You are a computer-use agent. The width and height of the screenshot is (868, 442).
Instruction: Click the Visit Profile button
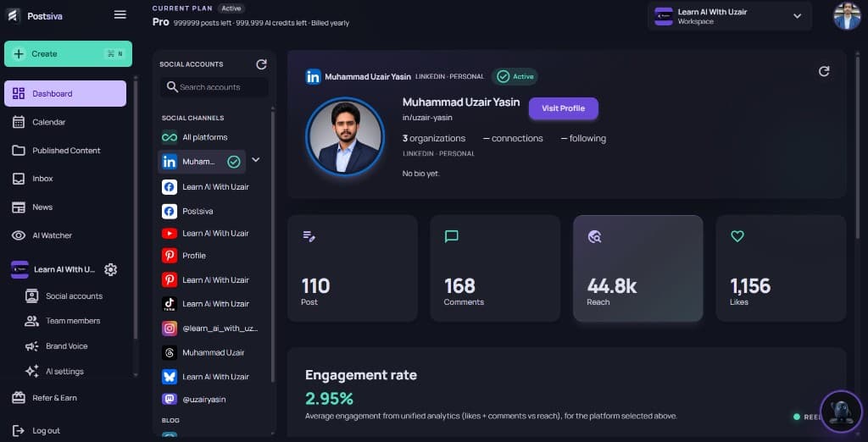point(563,108)
